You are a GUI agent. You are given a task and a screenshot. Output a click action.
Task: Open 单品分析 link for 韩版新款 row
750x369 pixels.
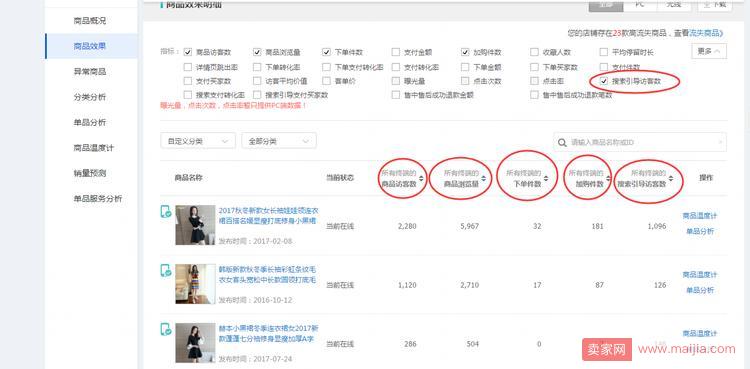700,290
